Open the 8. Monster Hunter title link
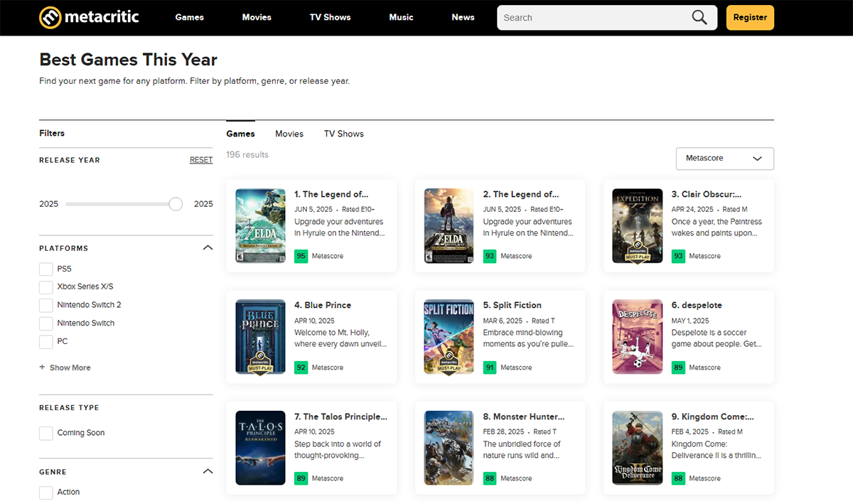The image size is (853, 504). click(524, 417)
